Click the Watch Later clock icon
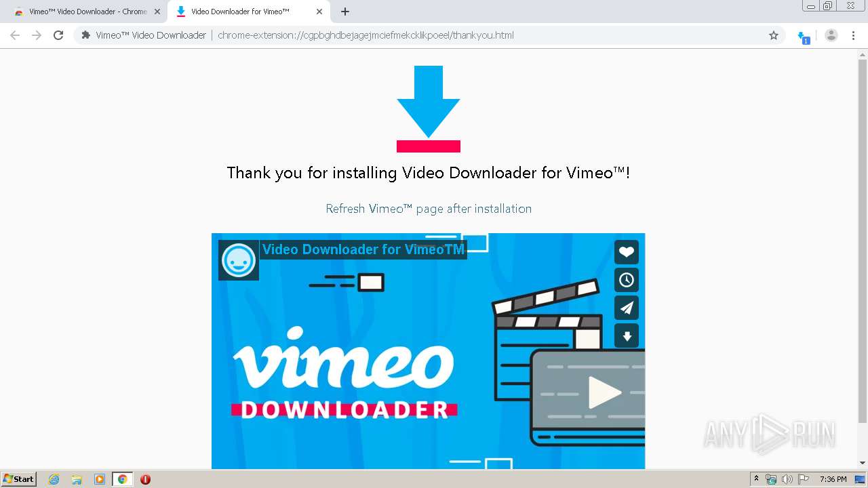The image size is (868, 488). (627, 280)
